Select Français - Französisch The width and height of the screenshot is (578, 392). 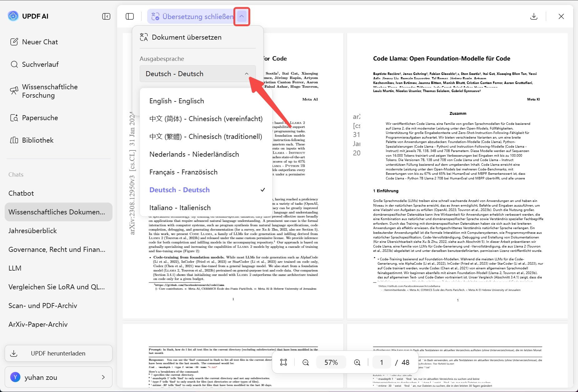206,172
